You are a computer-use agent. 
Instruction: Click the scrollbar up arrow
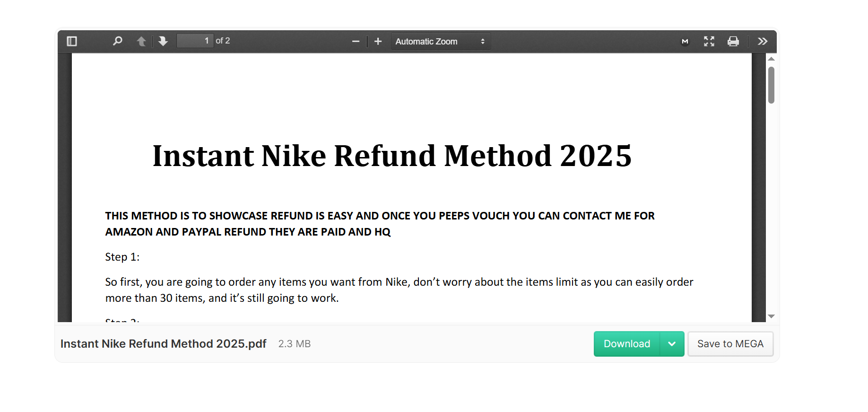click(x=772, y=59)
